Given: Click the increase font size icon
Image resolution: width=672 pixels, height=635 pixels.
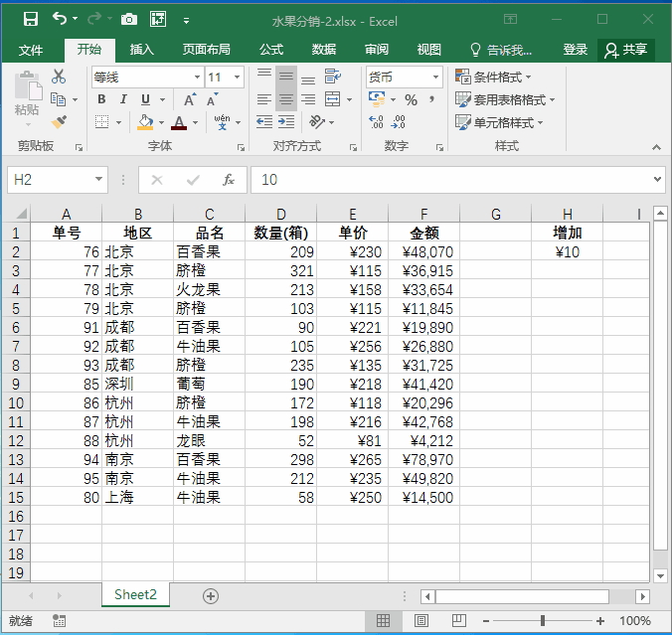Looking at the screenshot, I should (x=189, y=99).
